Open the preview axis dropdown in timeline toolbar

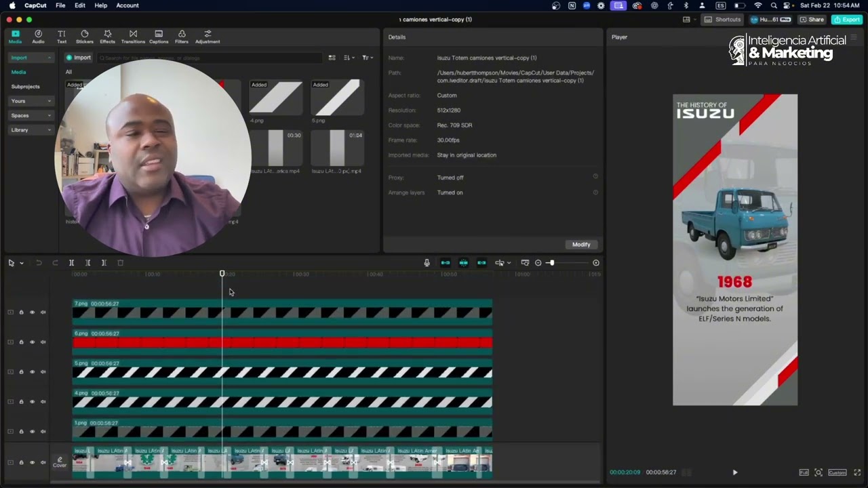[x=509, y=263]
